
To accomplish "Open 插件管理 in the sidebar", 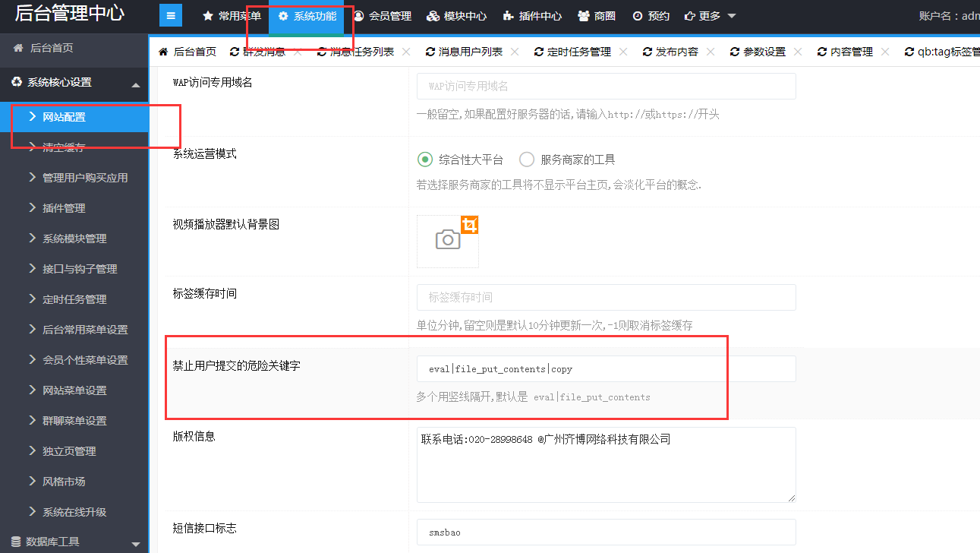I will (x=64, y=208).
